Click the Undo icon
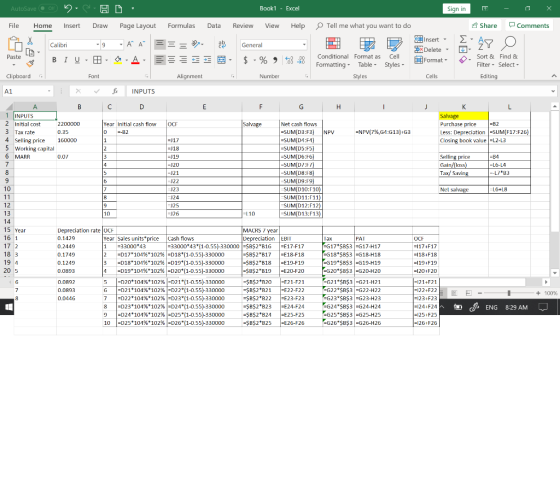The width and height of the screenshot is (560, 478). 68,8
